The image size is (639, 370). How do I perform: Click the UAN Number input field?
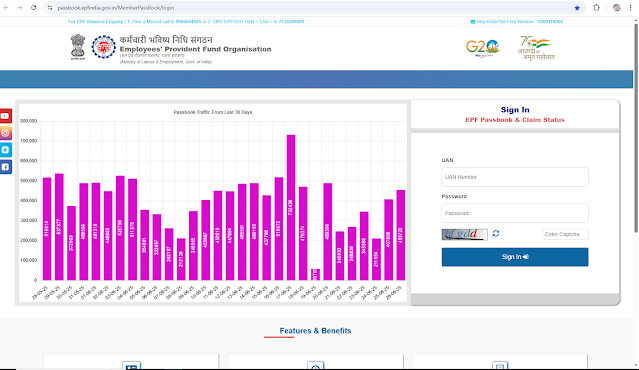point(515,177)
